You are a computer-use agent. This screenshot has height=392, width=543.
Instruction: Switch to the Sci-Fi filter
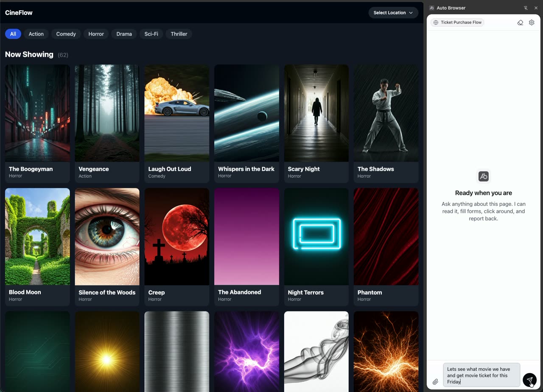click(x=151, y=34)
